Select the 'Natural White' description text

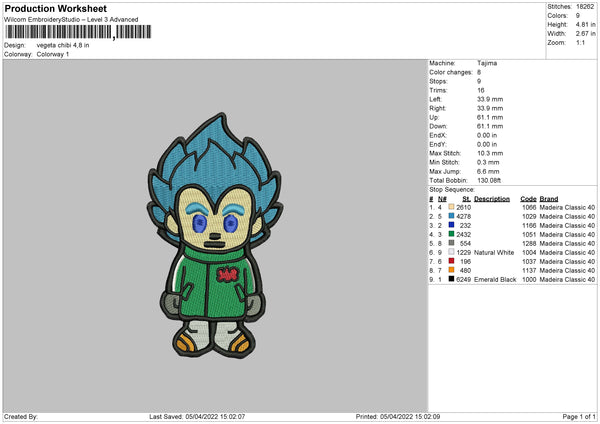(x=494, y=253)
